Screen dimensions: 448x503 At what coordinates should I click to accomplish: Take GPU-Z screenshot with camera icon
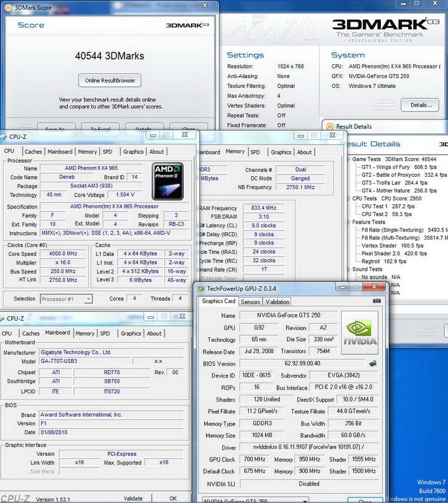coord(377,301)
